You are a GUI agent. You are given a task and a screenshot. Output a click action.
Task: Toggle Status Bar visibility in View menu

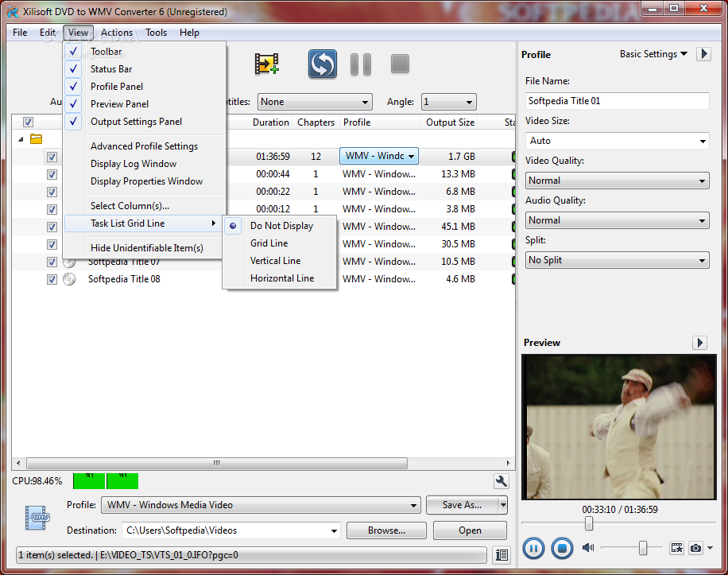point(144,69)
